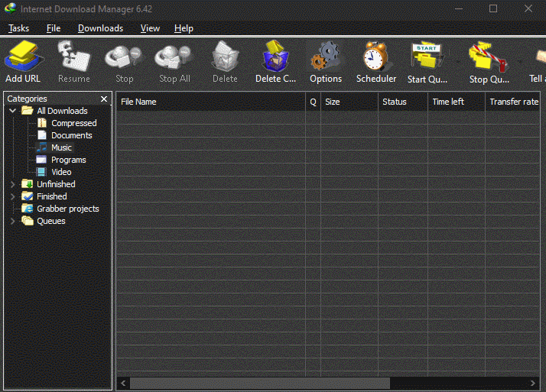Click the Compressed category archive icon
Image resolution: width=546 pixels, height=392 pixels.
pyautogui.click(x=42, y=123)
